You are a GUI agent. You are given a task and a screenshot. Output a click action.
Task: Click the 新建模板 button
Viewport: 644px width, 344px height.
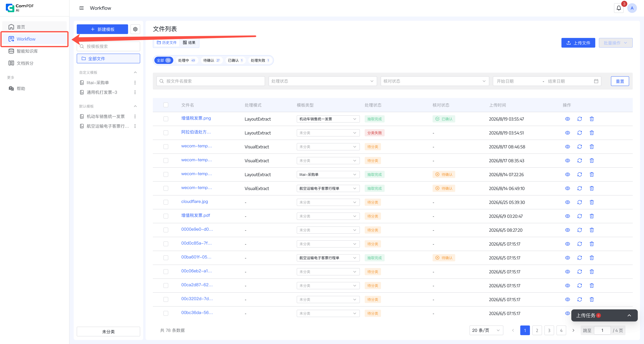click(102, 29)
